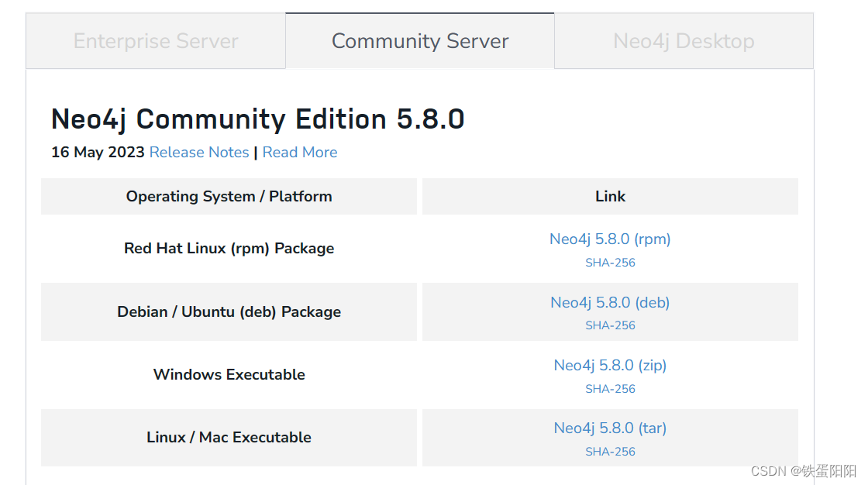Click the Link column header
This screenshot has height=485, width=868.
(x=610, y=196)
